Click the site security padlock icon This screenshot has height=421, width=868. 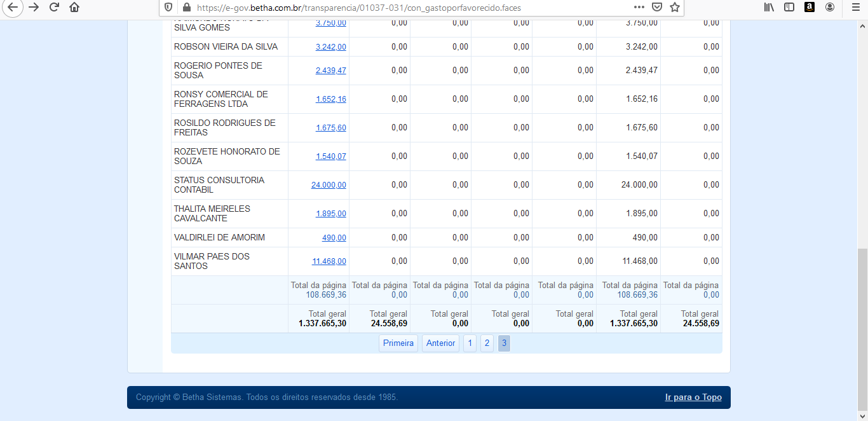pos(186,8)
